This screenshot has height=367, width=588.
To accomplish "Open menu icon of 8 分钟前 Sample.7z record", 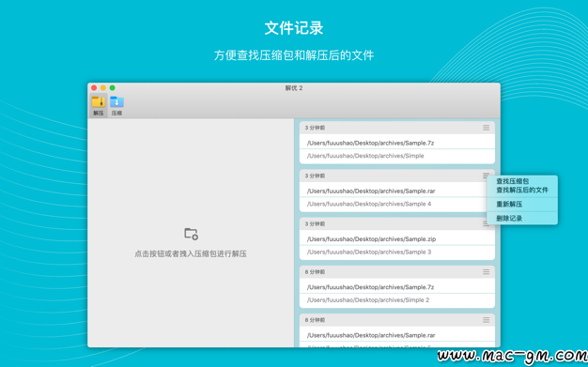I will point(486,272).
